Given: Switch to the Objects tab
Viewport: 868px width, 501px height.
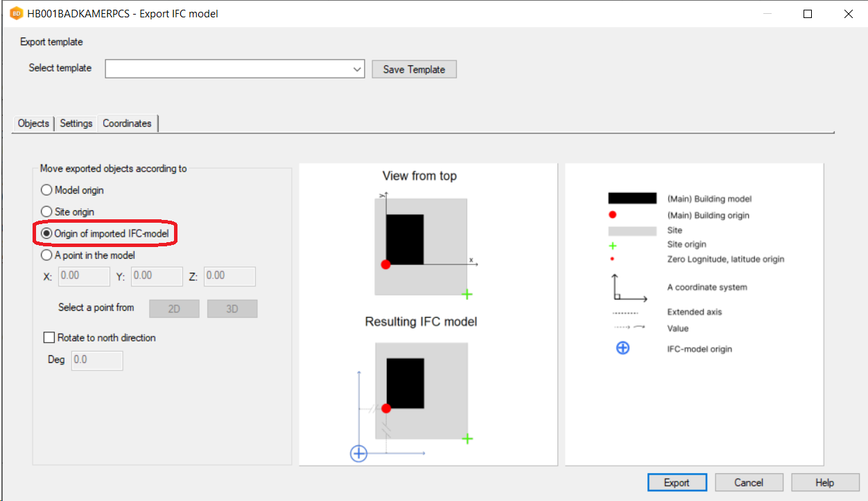Looking at the screenshot, I should (33, 123).
